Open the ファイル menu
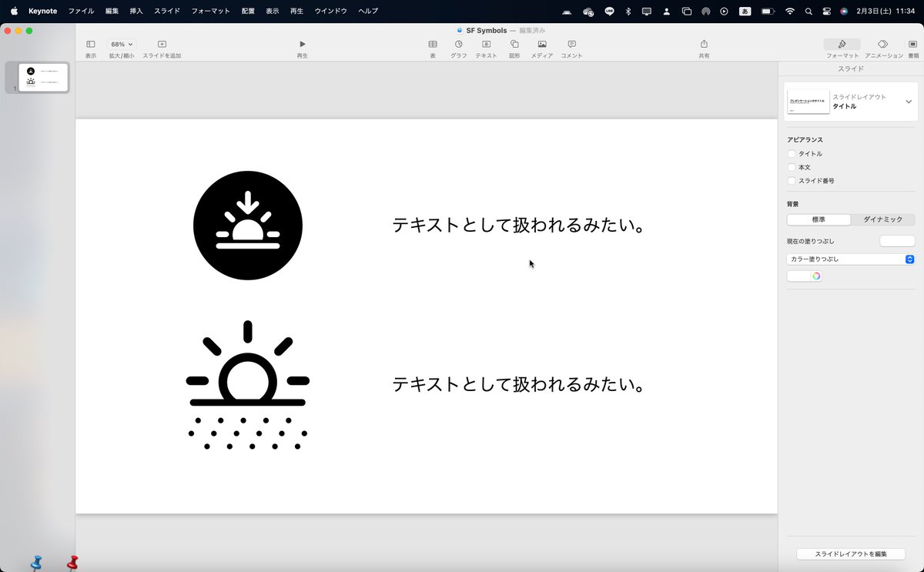Image resolution: width=924 pixels, height=572 pixels. [81, 12]
